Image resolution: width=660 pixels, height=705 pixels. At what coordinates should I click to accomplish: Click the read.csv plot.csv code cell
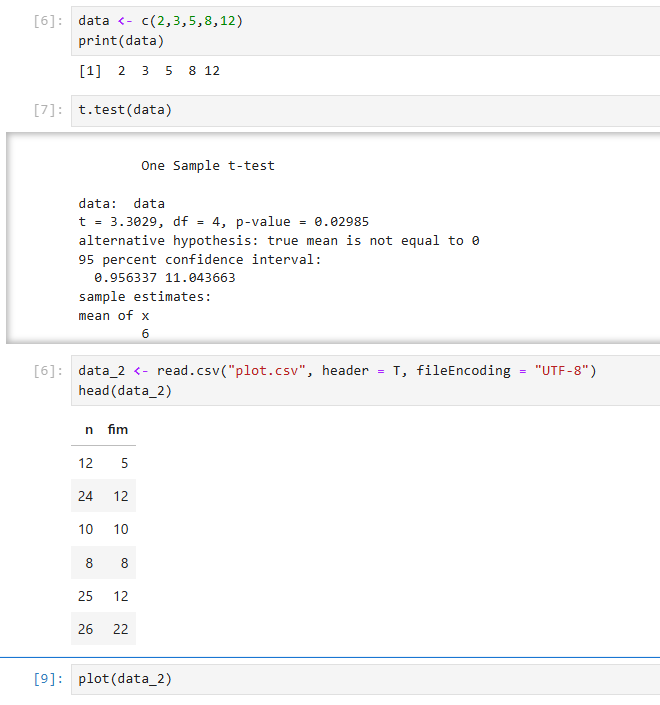(365, 380)
